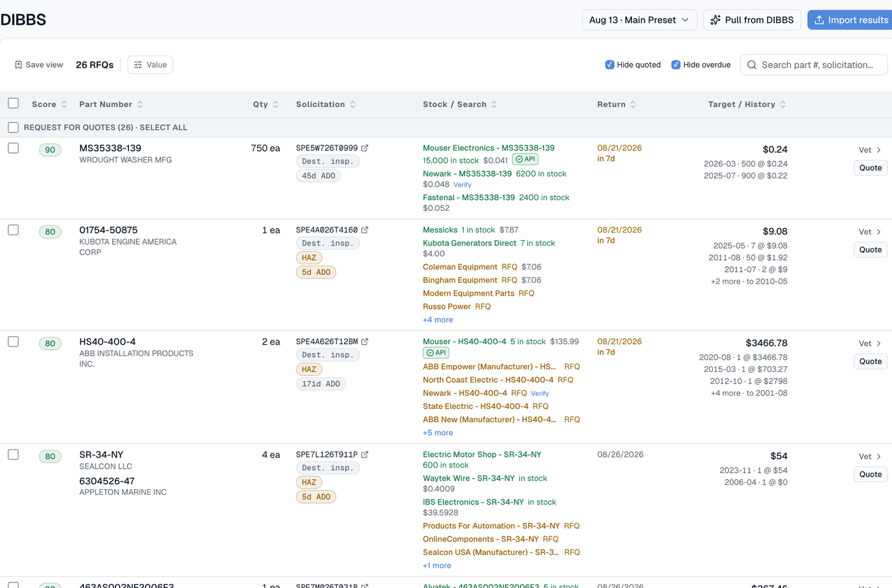
Task: Click the HAZ tag for SPE4A026T4160
Action: (x=309, y=258)
